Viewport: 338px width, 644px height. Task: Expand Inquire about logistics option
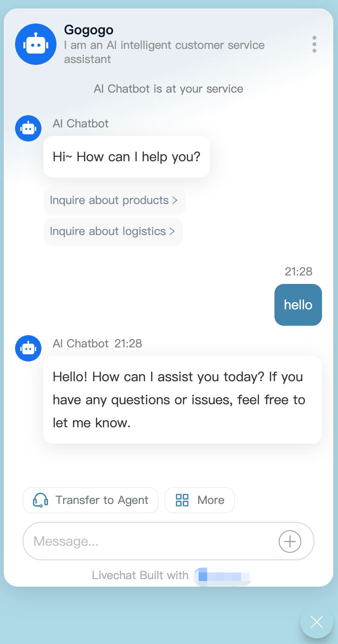point(113,231)
